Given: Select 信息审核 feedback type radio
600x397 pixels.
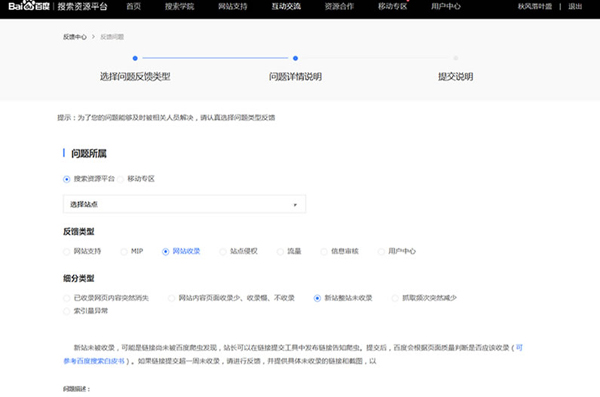Looking at the screenshot, I should (x=324, y=252).
